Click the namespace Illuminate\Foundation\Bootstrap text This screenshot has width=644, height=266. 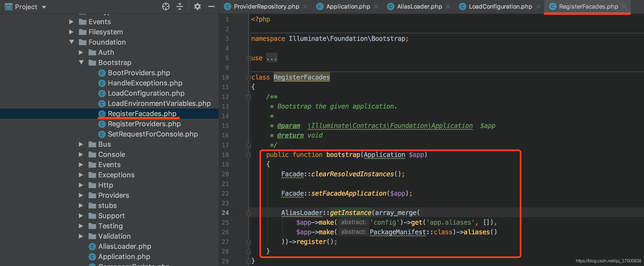[347, 39]
